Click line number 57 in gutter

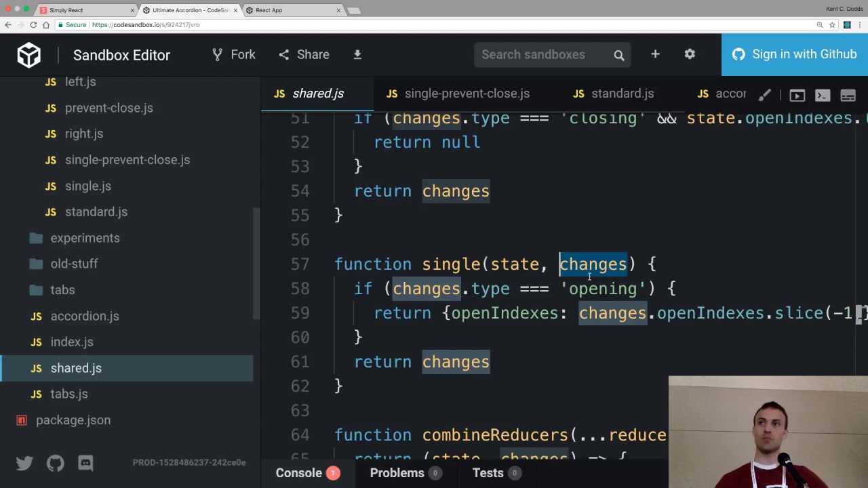point(300,264)
